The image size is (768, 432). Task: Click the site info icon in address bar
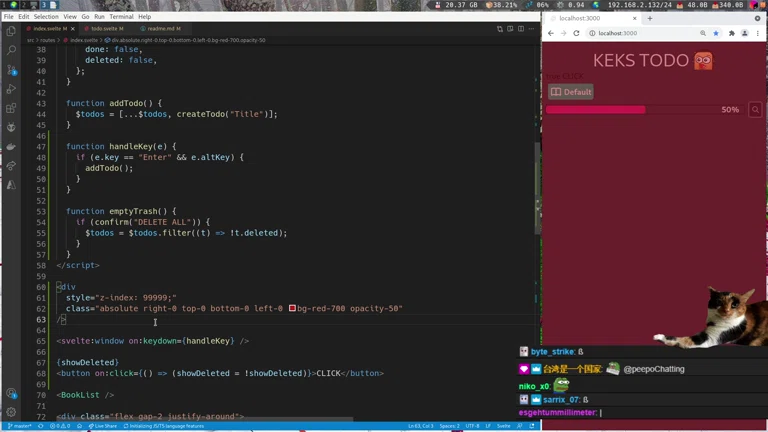coord(592,33)
